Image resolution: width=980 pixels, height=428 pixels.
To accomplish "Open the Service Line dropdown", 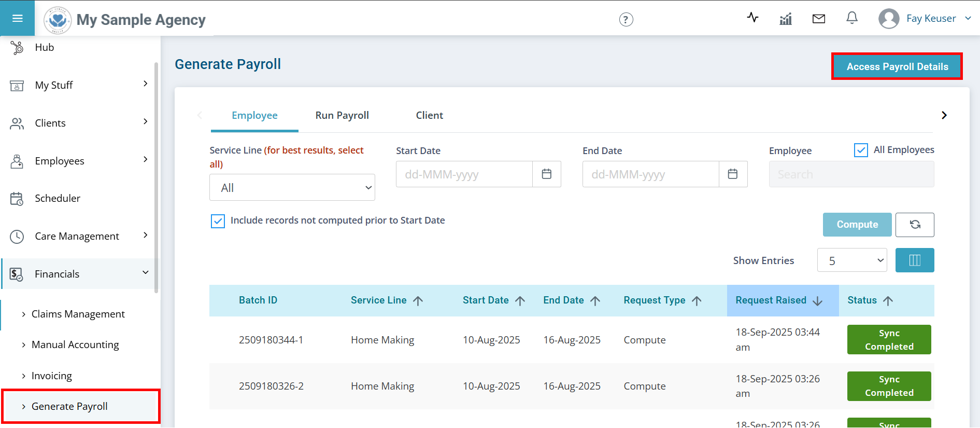I will [x=292, y=188].
